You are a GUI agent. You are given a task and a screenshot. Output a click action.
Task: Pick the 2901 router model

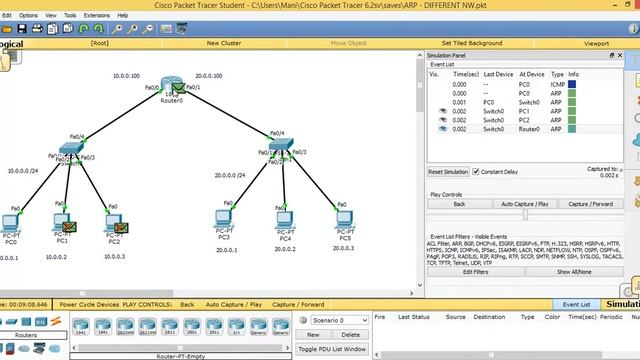[x=191, y=327]
